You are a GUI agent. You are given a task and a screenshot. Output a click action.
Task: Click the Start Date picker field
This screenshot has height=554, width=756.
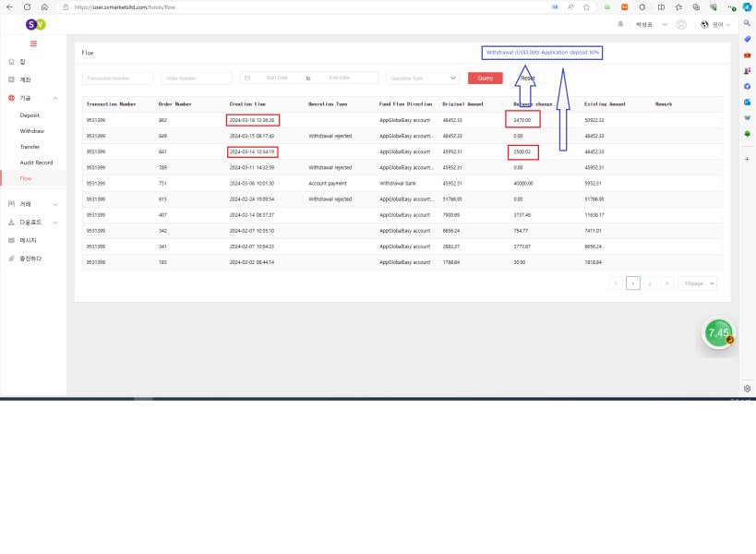(277, 78)
